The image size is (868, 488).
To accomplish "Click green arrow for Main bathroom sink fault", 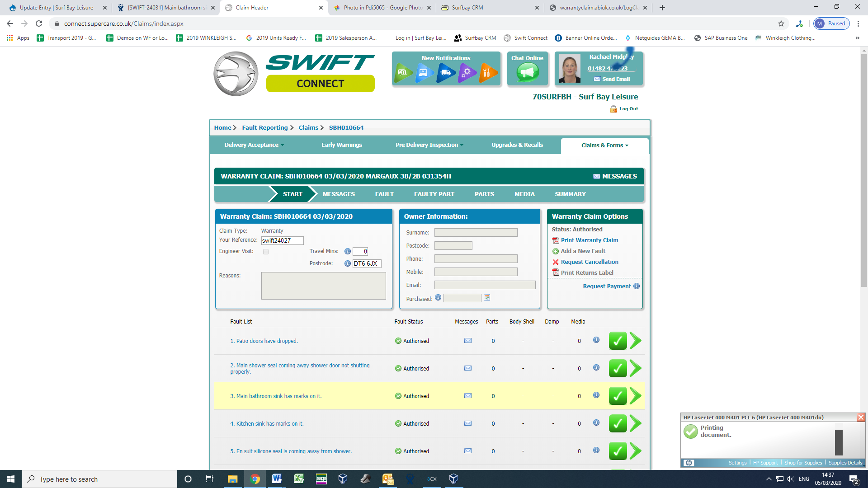I will pos(635,396).
